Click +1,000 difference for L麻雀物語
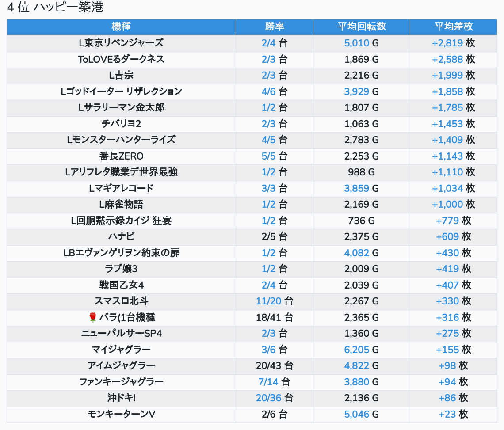Screen dimensions: 504x430 click(x=447, y=205)
